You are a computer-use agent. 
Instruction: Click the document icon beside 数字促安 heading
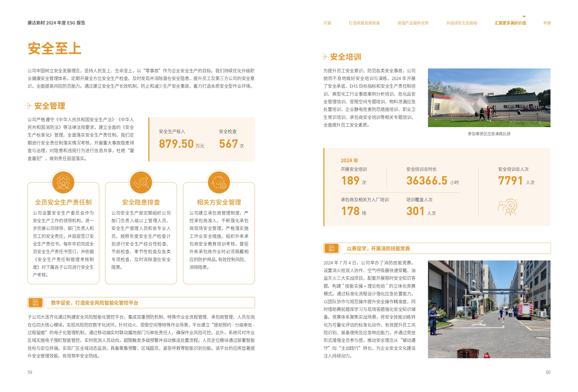click(x=35, y=303)
